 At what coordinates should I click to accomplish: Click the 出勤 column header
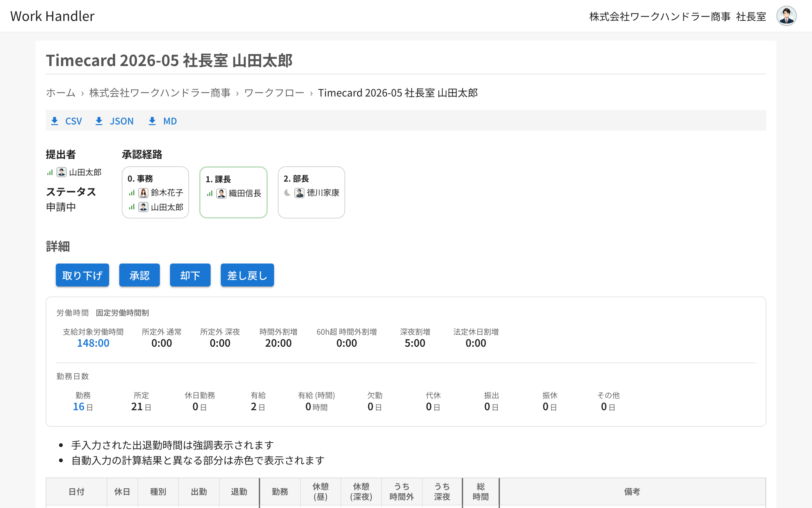199,491
